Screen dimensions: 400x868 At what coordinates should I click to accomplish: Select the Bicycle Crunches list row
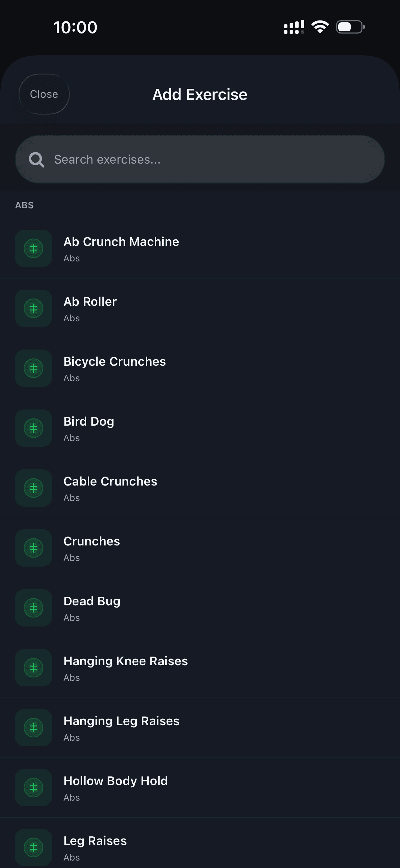200,368
